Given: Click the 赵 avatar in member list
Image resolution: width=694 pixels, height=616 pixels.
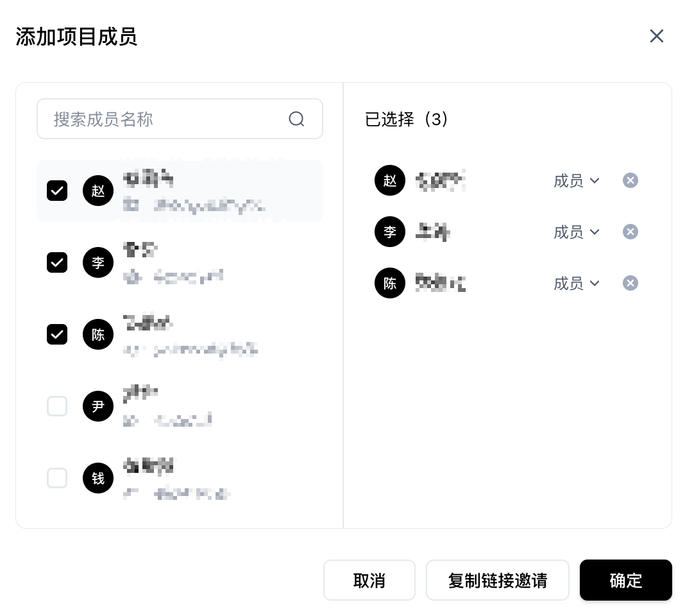Looking at the screenshot, I should (98, 191).
